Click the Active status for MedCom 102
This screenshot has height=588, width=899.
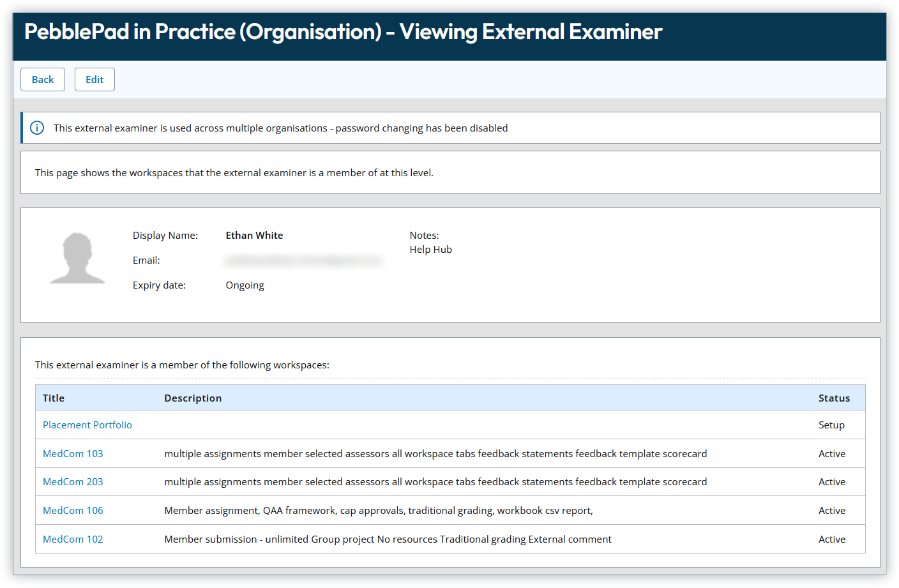pyautogui.click(x=832, y=539)
